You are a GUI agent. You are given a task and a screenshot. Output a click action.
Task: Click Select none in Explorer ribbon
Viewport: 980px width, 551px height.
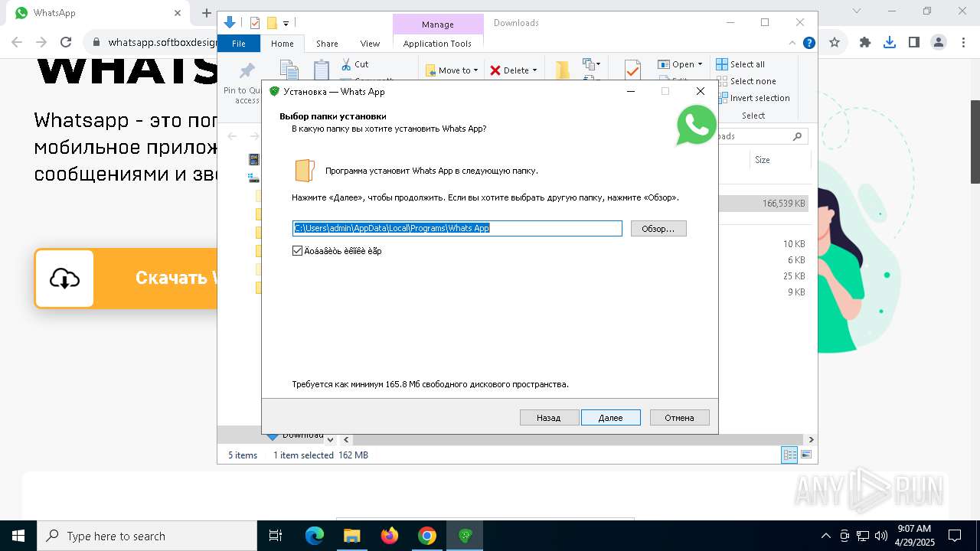pyautogui.click(x=746, y=81)
